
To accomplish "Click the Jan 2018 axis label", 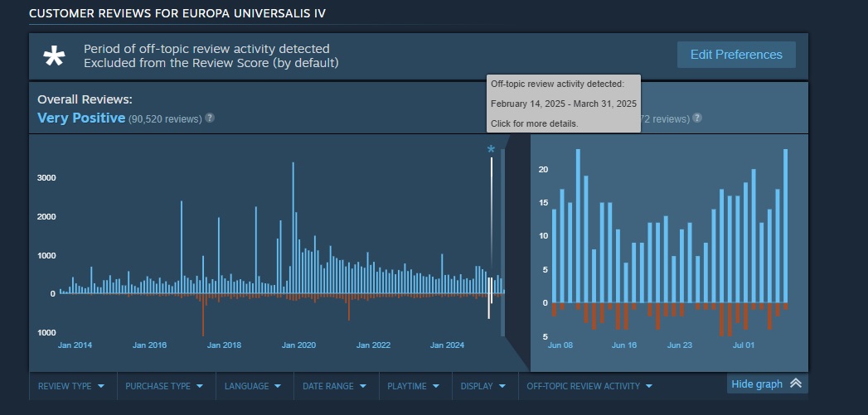I will (x=224, y=345).
